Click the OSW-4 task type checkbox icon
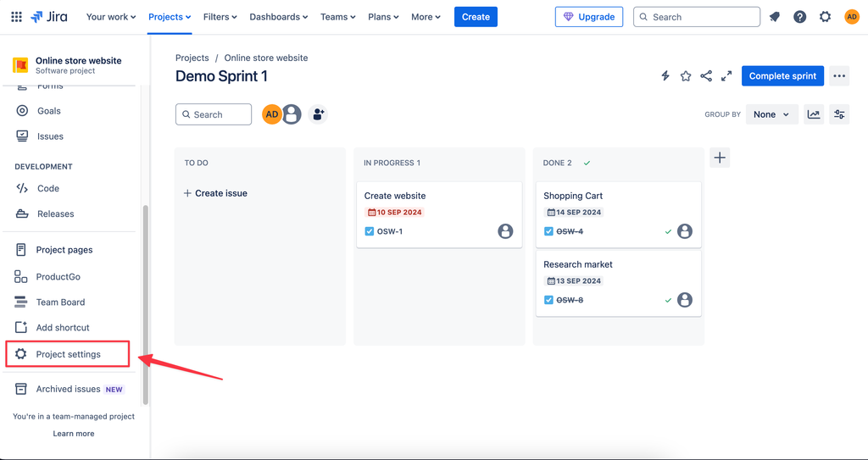The image size is (868, 460). pyautogui.click(x=548, y=231)
